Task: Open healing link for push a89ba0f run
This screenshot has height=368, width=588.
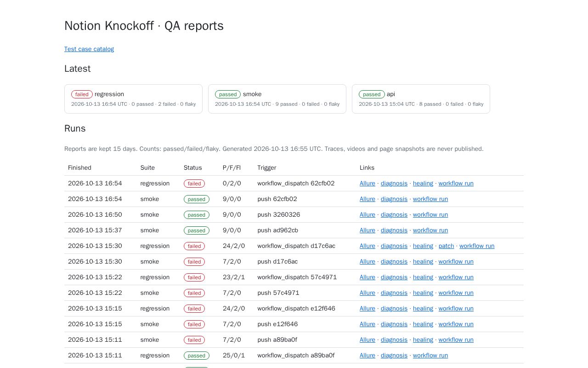Action: (x=423, y=340)
